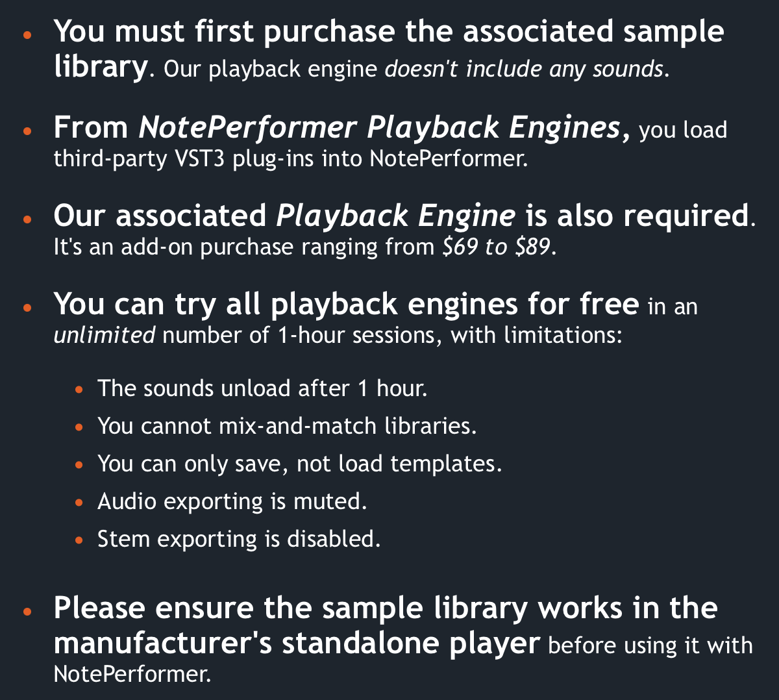Click the italic word "unlimited"
Screen dimensions: 779x700
[104, 336]
